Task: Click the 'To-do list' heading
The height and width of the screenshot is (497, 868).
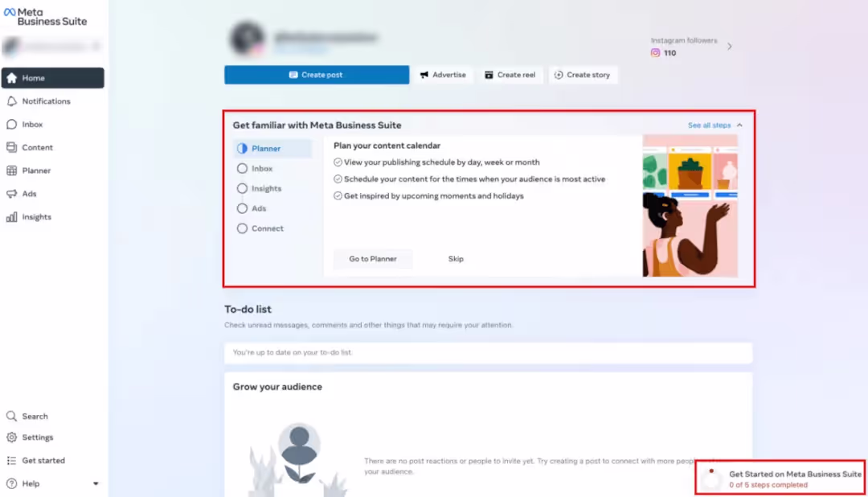Action: 248,309
